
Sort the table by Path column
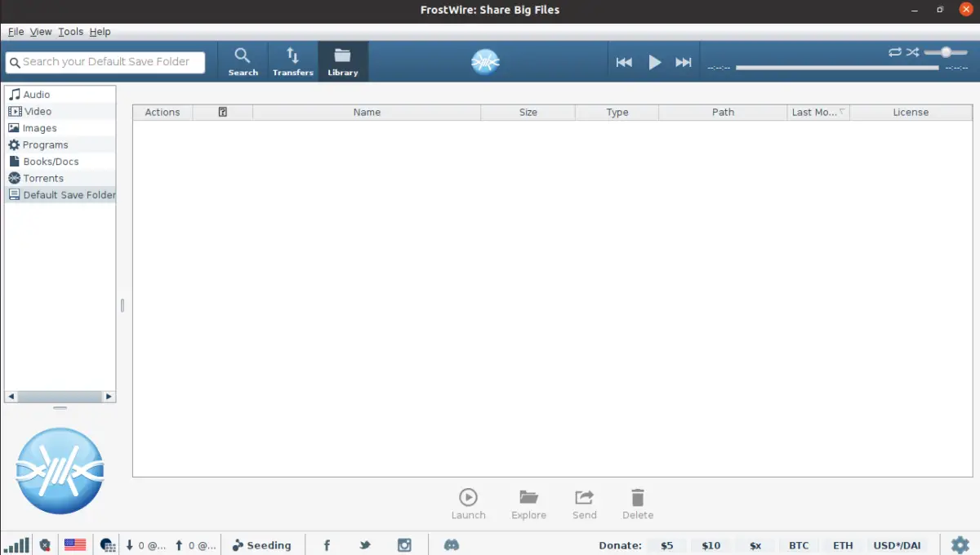click(x=723, y=113)
